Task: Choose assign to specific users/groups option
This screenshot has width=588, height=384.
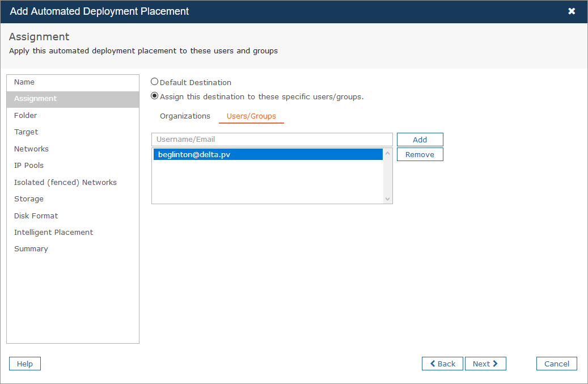Action: (x=155, y=96)
